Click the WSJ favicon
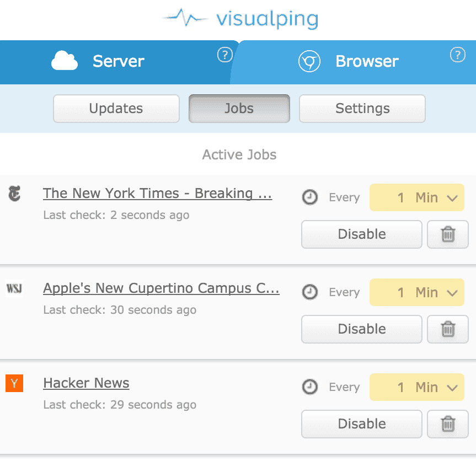476x461 pixels. point(14,288)
